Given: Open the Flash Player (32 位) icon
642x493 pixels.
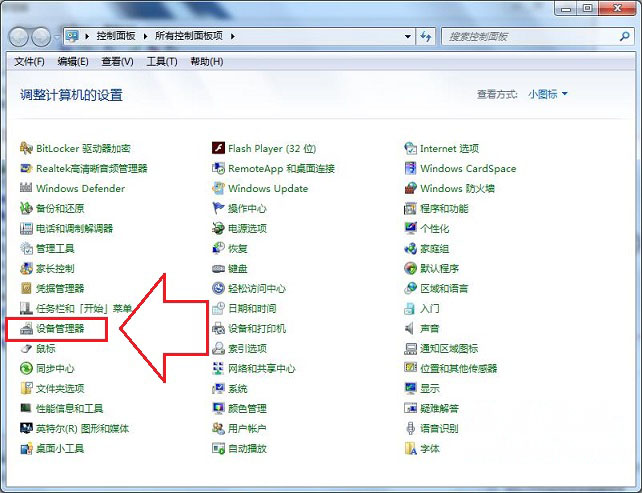Looking at the screenshot, I should 218,148.
